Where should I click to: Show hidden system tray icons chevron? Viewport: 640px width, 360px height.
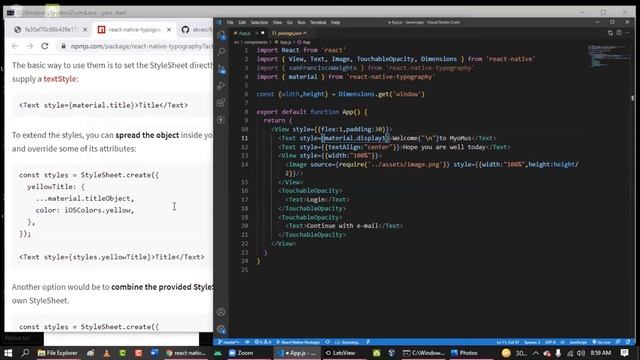(x=536, y=353)
